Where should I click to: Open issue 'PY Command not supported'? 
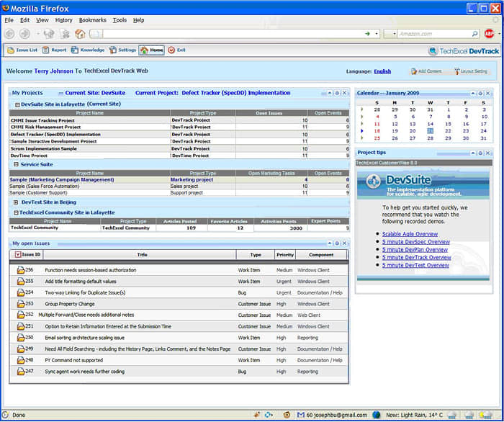click(x=74, y=360)
